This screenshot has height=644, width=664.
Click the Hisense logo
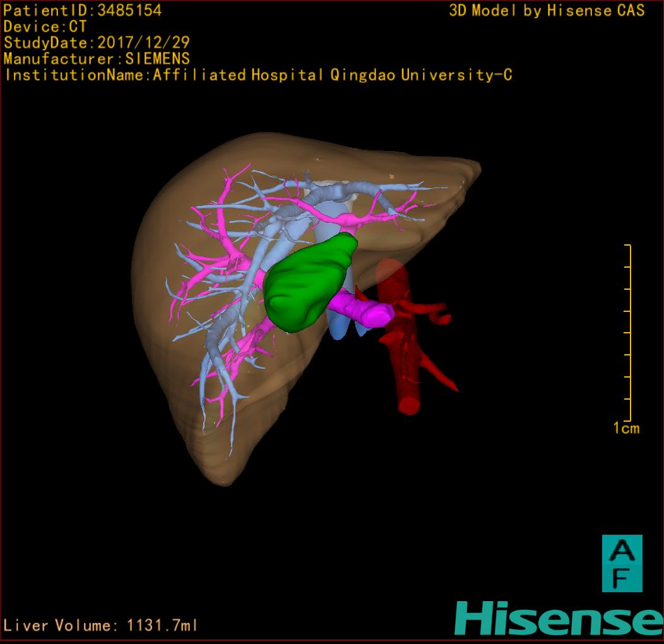coord(559,618)
